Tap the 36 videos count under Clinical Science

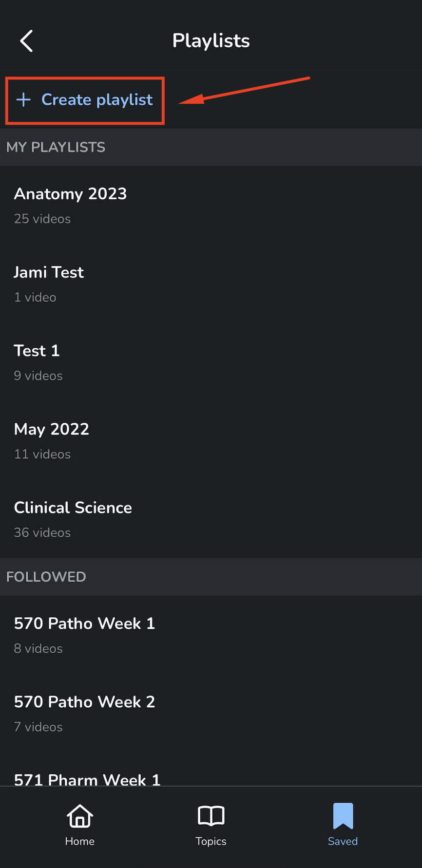pos(42,533)
